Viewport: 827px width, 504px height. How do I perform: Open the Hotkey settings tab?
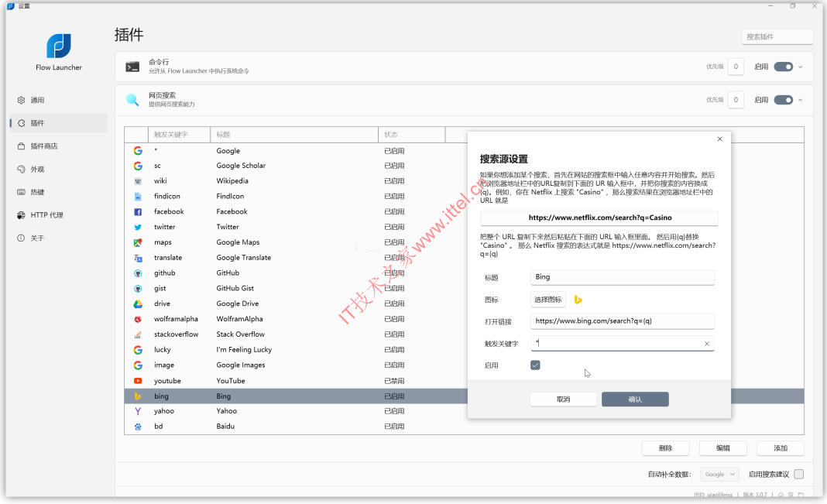59,192
